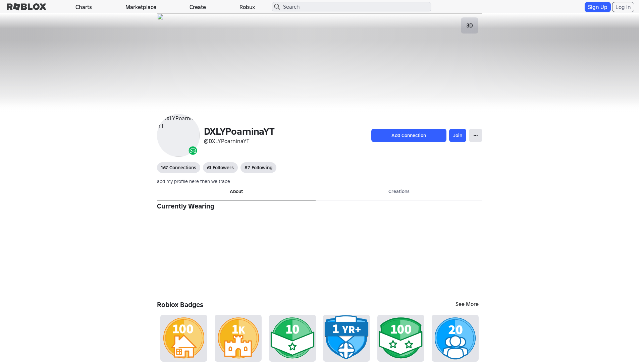The width and height of the screenshot is (644, 362).
Task: Click the blue 20 Friendship badge
Action: (x=455, y=338)
